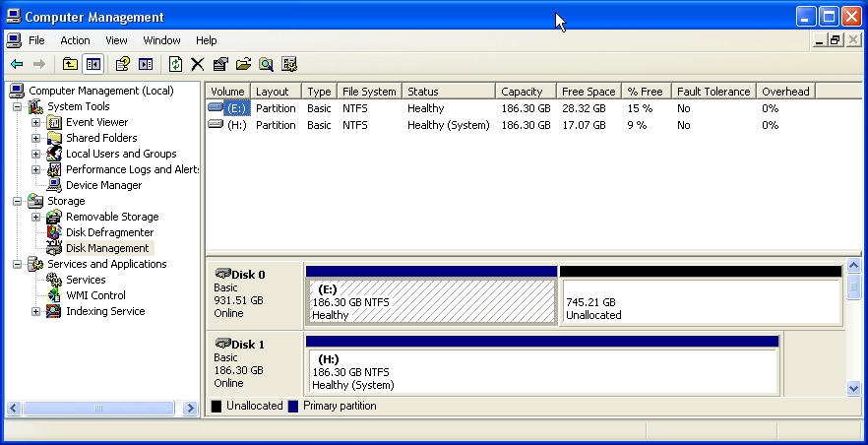Viewport: 868px width, 445px height.
Task: Expand Performance Logs and Alerts node
Action: point(36,170)
